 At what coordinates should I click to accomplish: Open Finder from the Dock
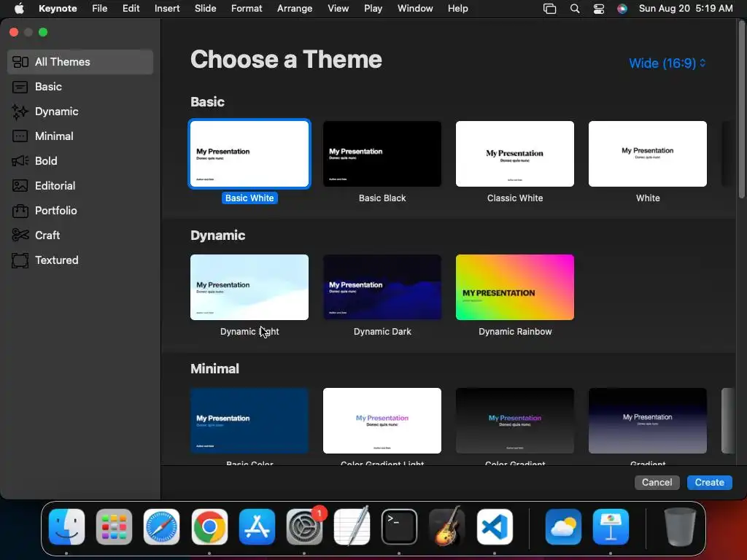point(66,526)
